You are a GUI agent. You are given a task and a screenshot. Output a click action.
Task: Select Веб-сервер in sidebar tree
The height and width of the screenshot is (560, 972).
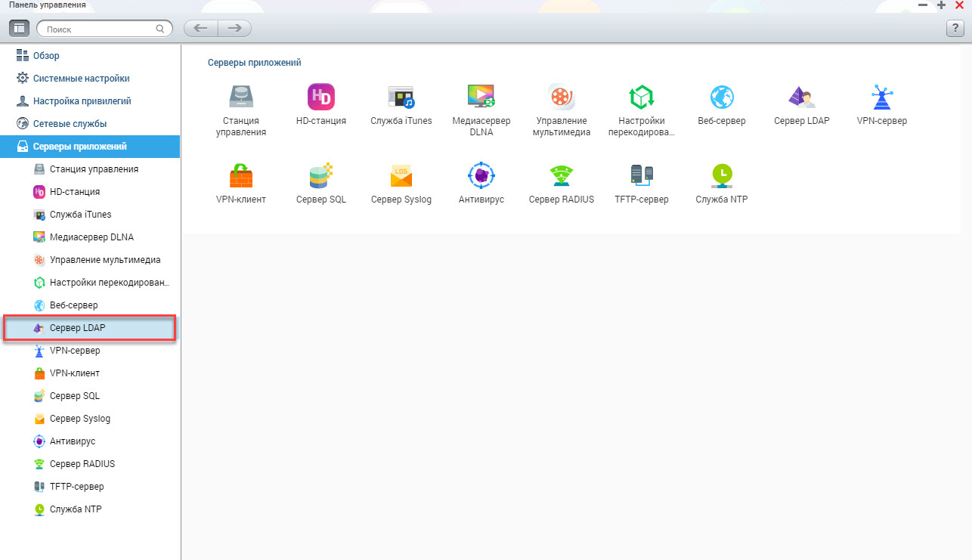91,305
